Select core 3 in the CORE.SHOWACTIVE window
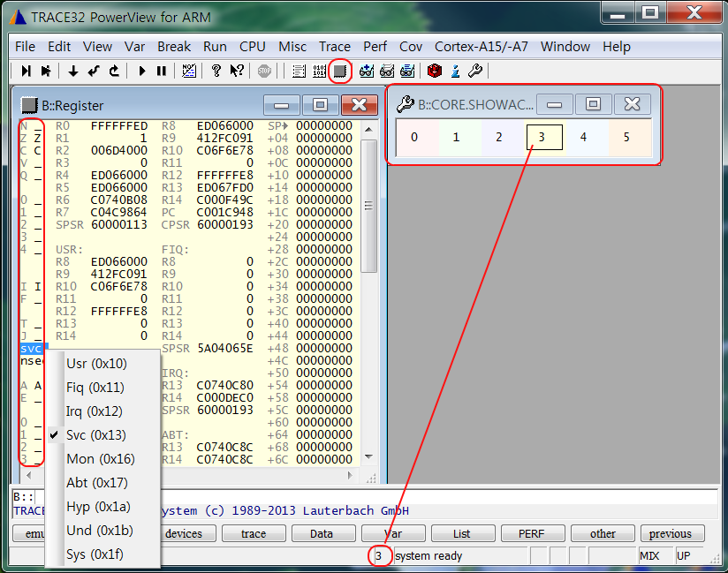The image size is (728, 573). tap(543, 137)
